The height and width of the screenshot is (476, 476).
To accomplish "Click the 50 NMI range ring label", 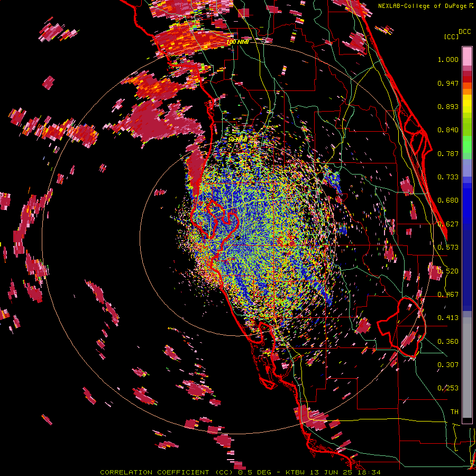I will 237,140.
